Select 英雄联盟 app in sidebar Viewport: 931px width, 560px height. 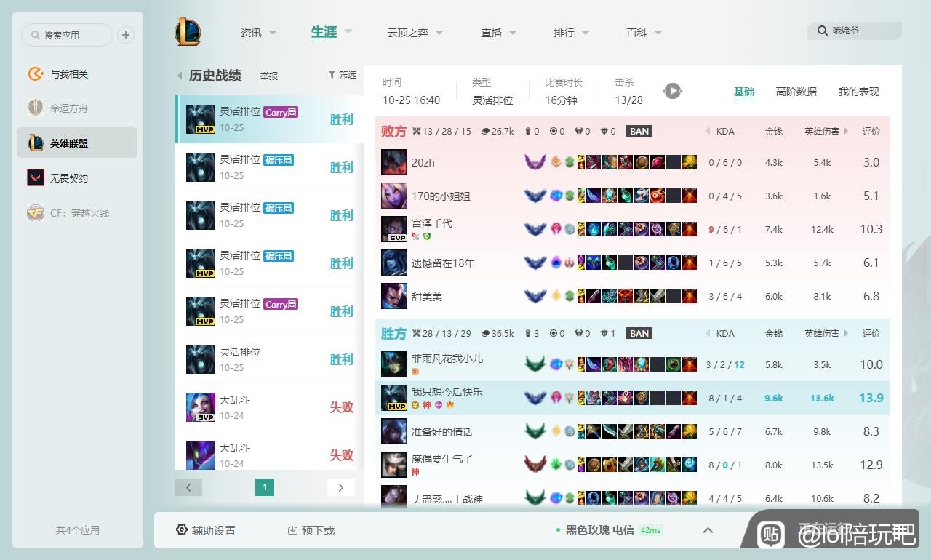[77, 143]
